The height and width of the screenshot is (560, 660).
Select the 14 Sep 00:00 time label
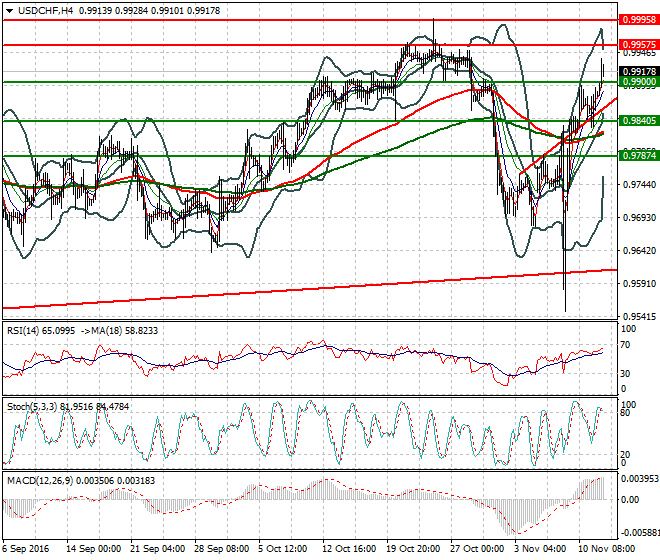93,549
